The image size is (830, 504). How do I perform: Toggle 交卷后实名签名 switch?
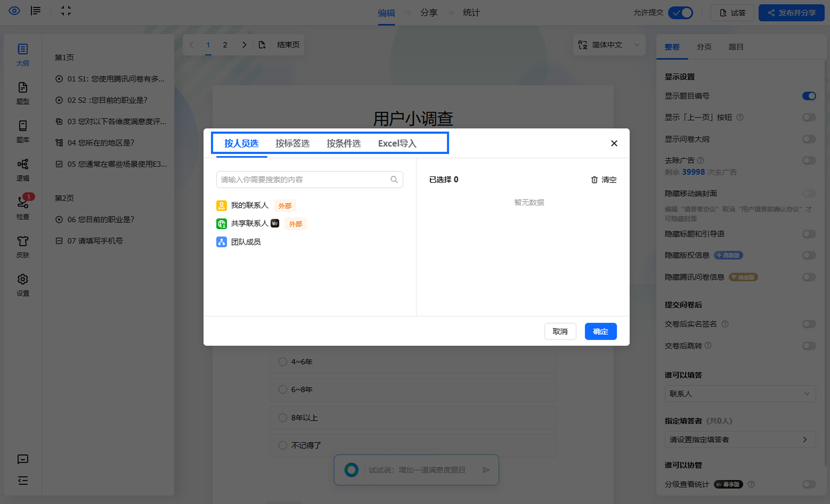click(809, 324)
